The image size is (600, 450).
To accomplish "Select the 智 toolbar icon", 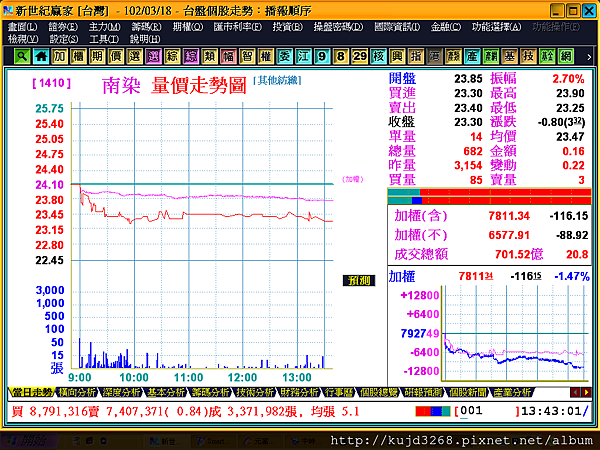I will [x=247, y=57].
